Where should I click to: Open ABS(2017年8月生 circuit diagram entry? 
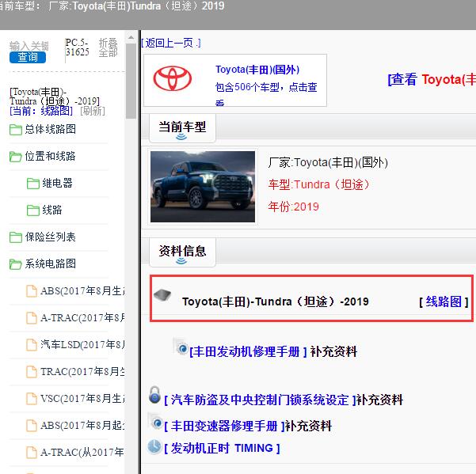pos(82,291)
